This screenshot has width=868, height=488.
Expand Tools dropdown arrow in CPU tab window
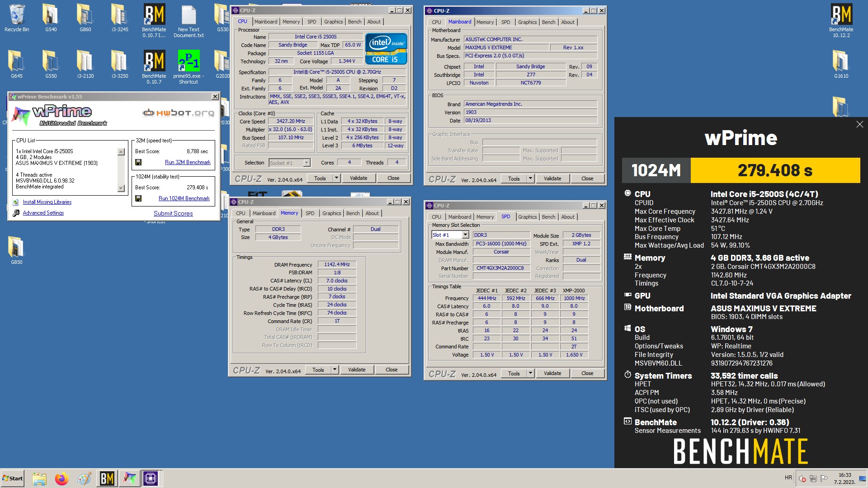tap(336, 178)
